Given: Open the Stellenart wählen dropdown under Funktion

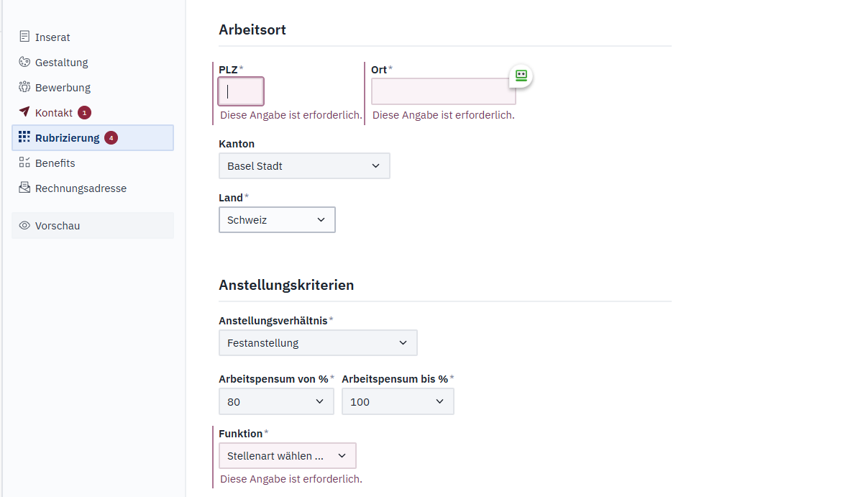Looking at the screenshot, I should tap(287, 455).
